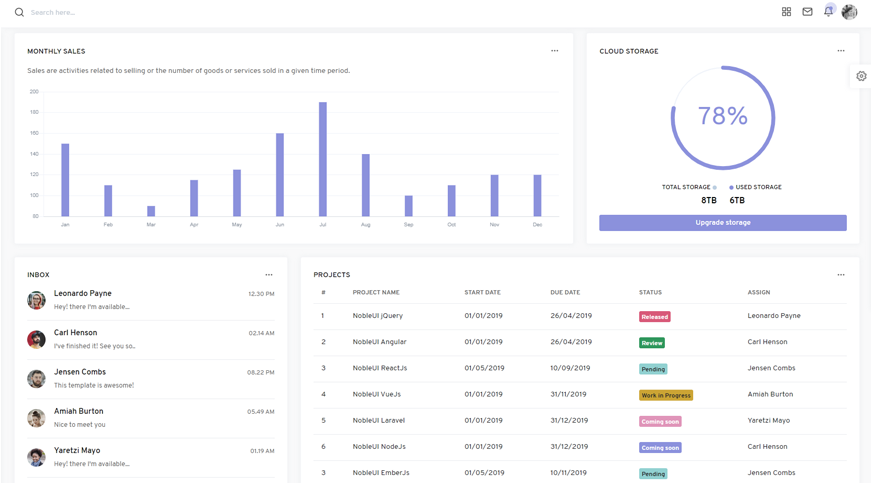
Task: Click the Released status badge
Action: pos(654,317)
